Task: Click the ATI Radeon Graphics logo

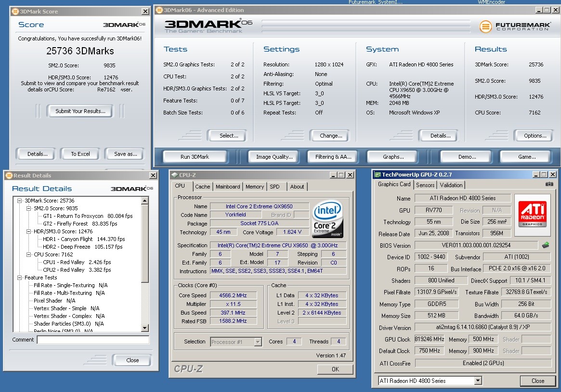Action: pos(533,215)
